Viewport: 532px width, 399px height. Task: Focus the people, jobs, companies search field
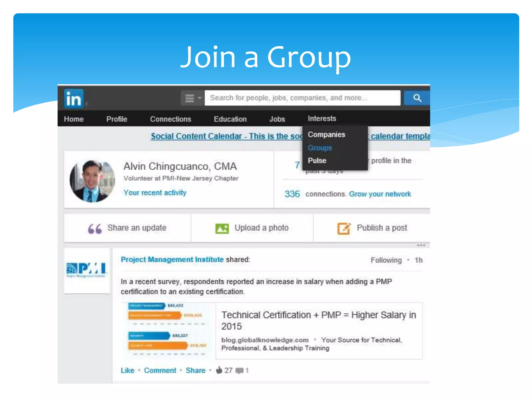[302, 98]
